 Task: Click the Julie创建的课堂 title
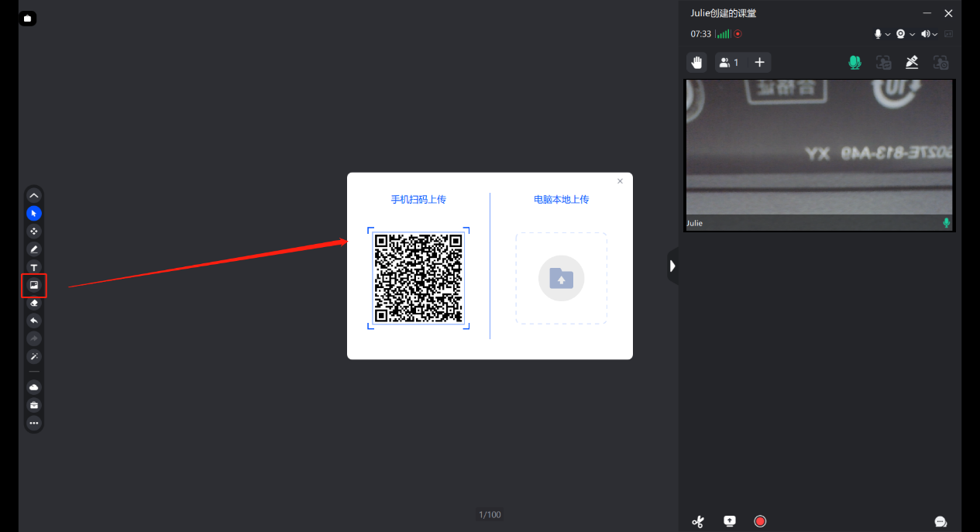coord(724,13)
